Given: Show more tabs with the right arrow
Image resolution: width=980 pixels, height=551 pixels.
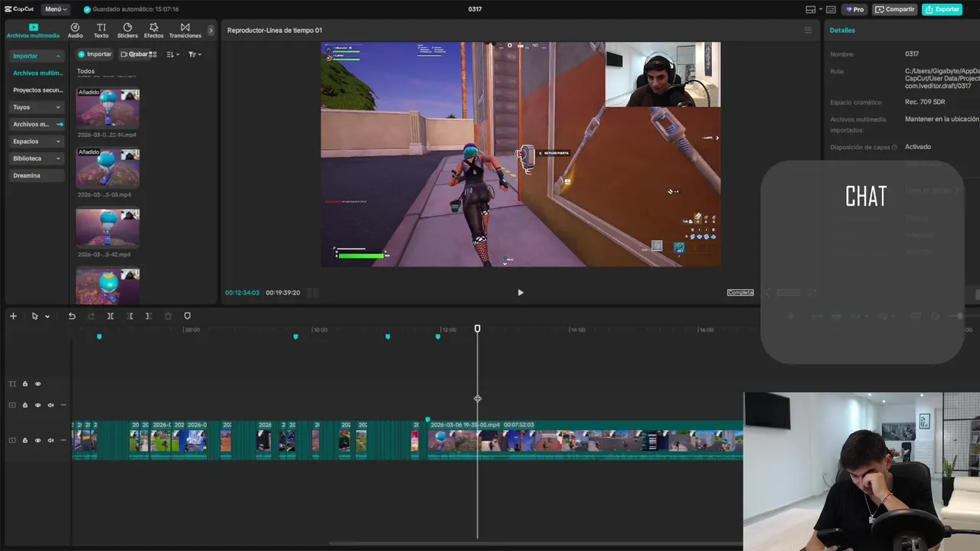Looking at the screenshot, I should (211, 31).
